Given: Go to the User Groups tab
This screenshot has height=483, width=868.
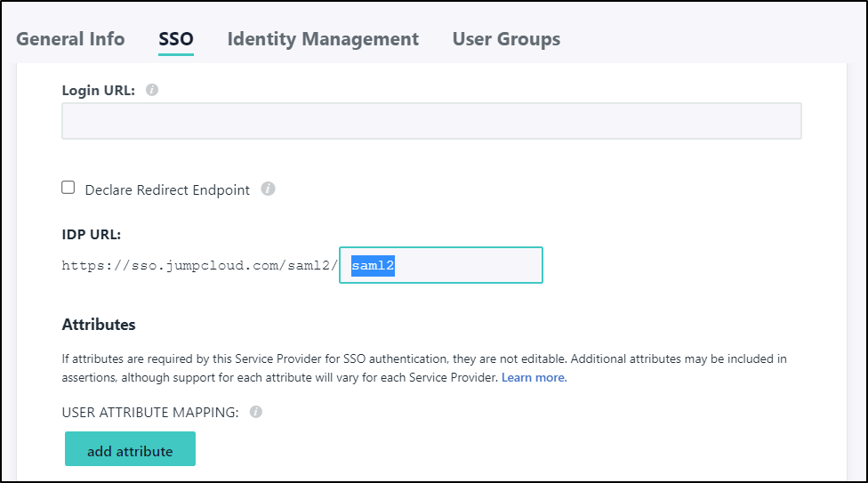Looking at the screenshot, I should coord(506,39).
